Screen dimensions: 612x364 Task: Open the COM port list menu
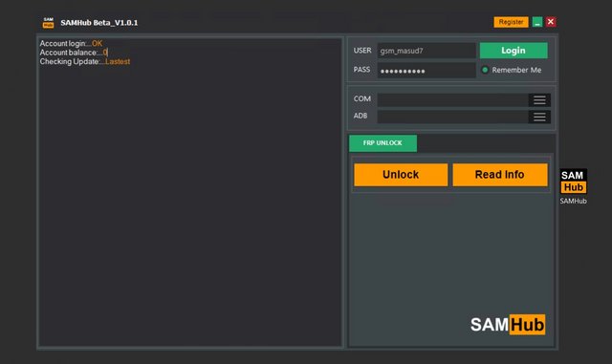(539, 100)
